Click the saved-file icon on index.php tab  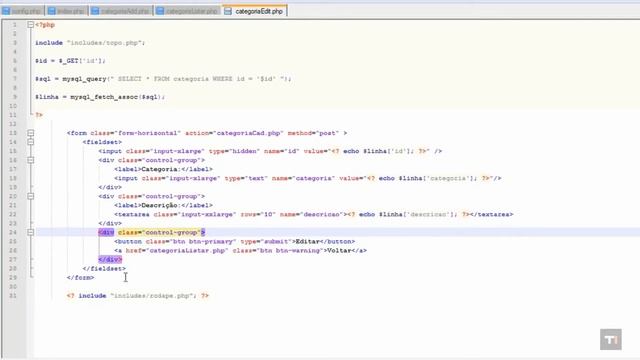[x=51, y=11]
